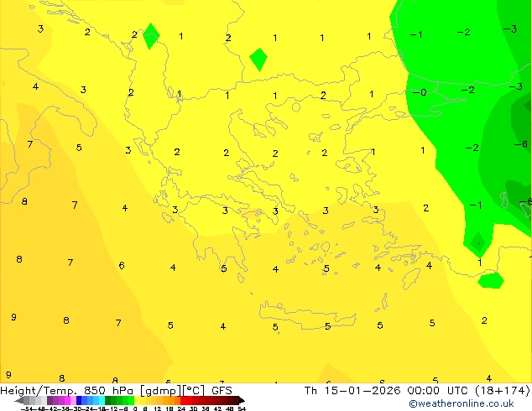Screen dimensions: 532x411
Task: Click the 54 label on color scale
Action: click(242, 408)
